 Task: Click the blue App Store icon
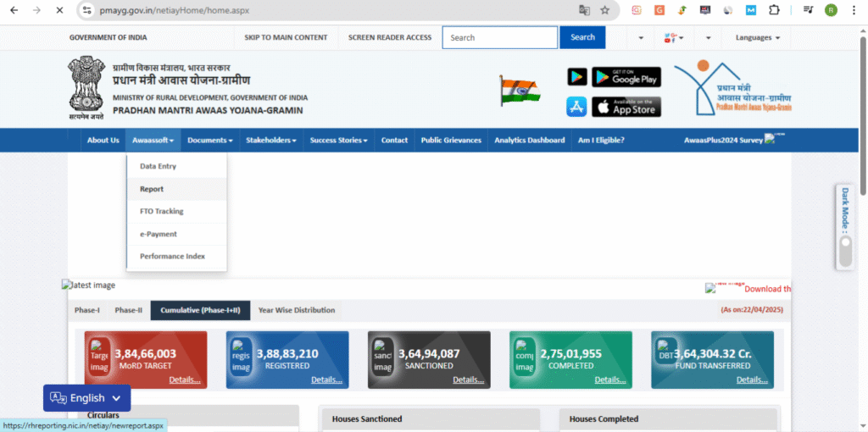click(576, 107)
